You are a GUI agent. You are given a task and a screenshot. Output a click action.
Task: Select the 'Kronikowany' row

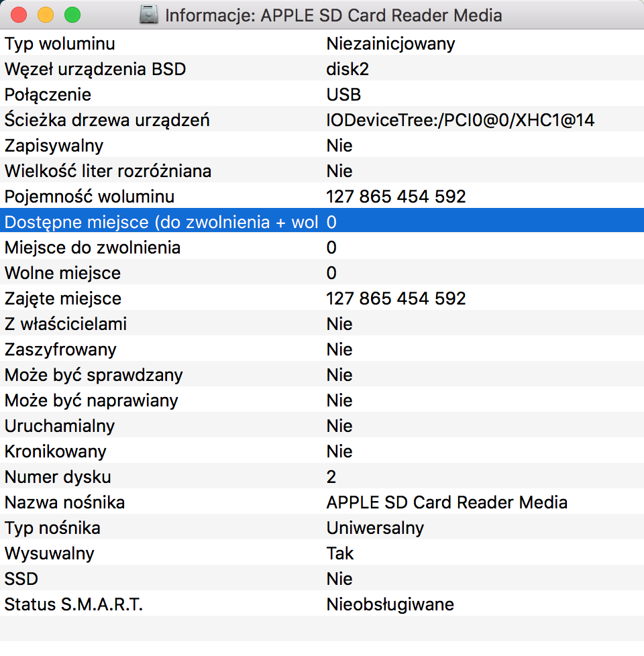(x=322, y=451)
